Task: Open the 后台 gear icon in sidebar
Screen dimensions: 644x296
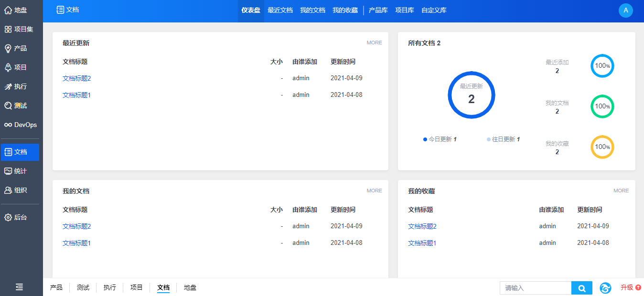Action: click(x=8, y=217)
